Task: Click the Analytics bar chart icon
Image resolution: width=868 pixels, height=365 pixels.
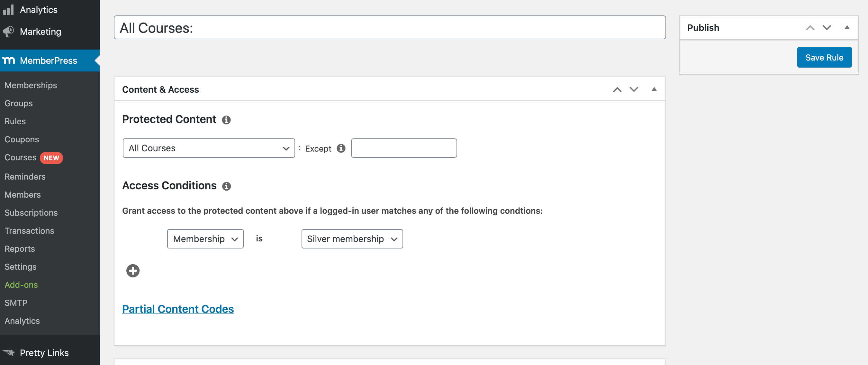Action: [x=8, y=9]
